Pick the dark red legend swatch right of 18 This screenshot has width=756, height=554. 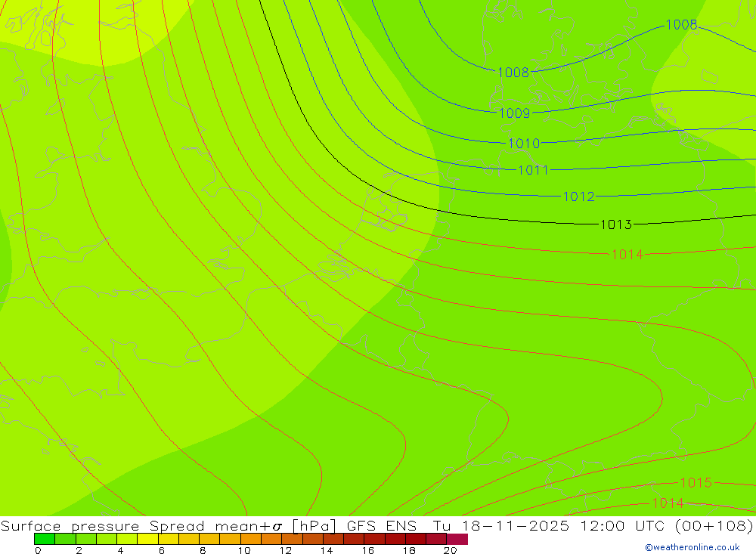pyautogui.click(x=416, y=539)
